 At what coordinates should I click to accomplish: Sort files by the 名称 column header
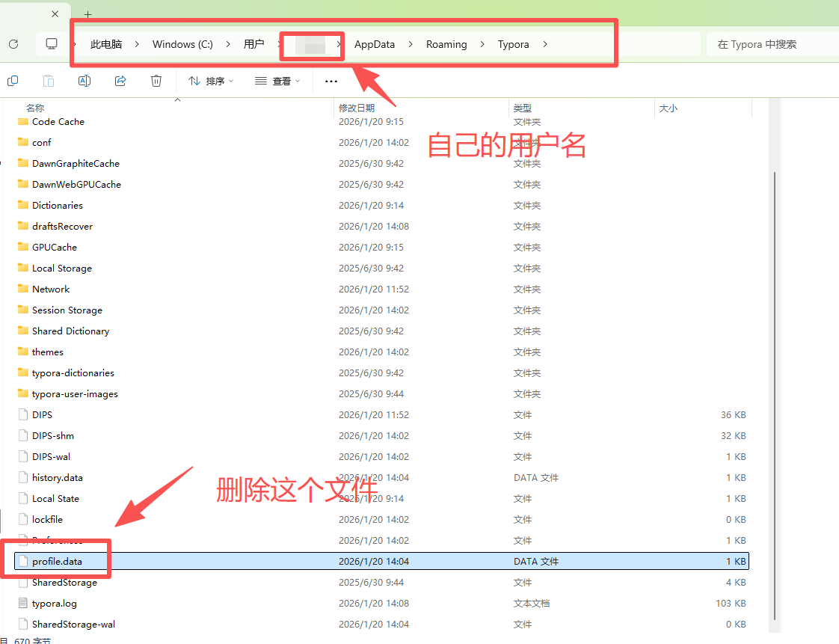pos(34,107)
